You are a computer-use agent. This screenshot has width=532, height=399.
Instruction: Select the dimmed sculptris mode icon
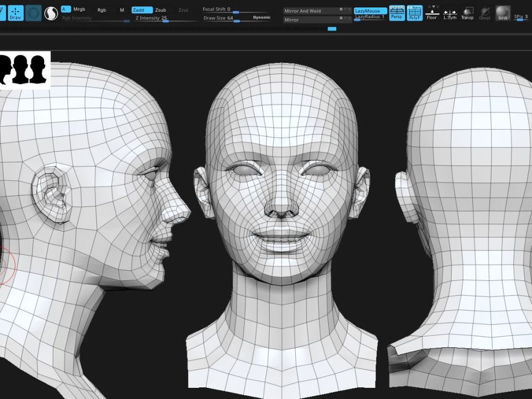(x=33, y=13)
